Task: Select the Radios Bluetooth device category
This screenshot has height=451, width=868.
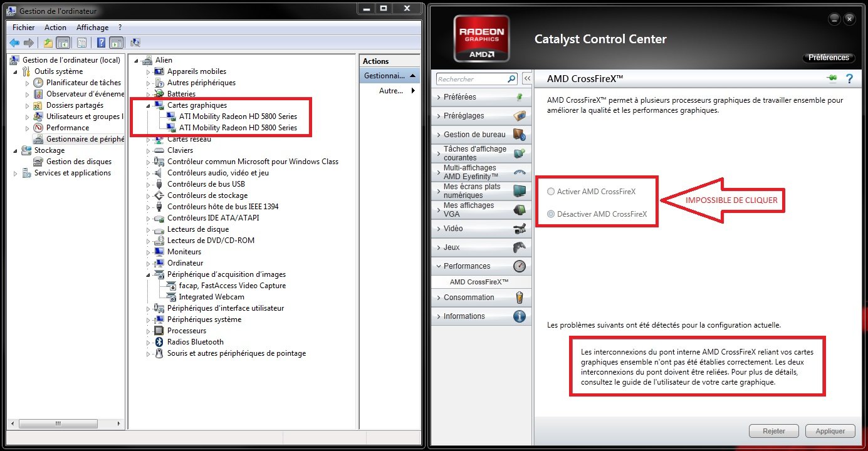Action: coord(195,342)
